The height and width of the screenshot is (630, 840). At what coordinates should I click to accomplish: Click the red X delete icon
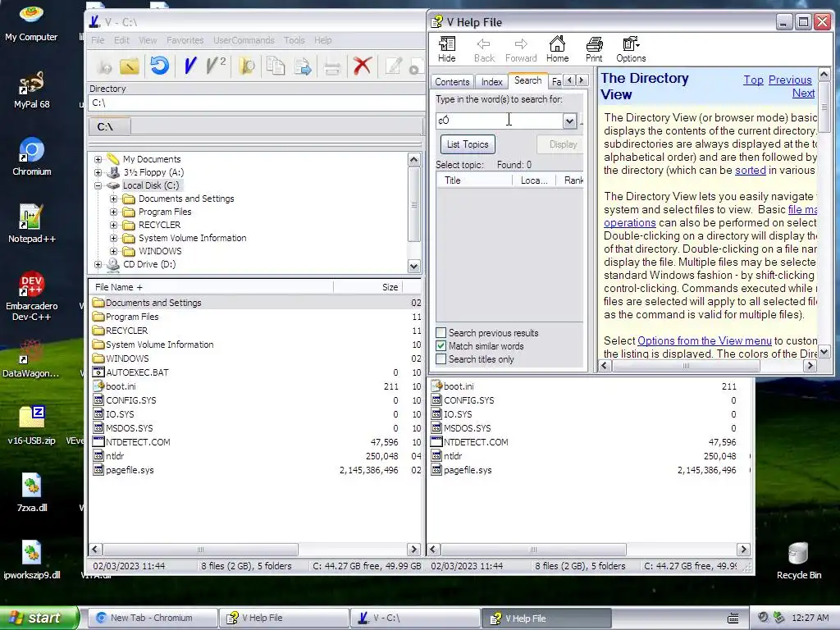coord(362,66)
